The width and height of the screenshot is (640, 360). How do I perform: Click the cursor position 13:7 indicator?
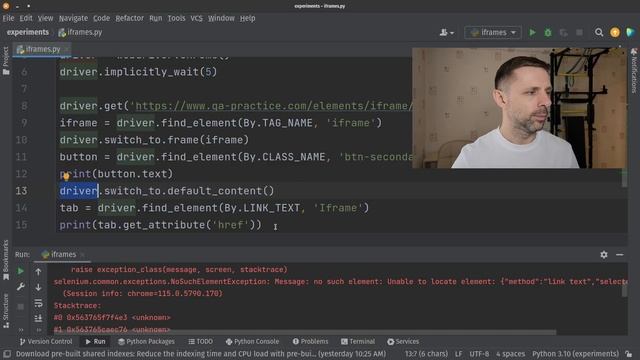pyautogui.click(x=426, y=354)
